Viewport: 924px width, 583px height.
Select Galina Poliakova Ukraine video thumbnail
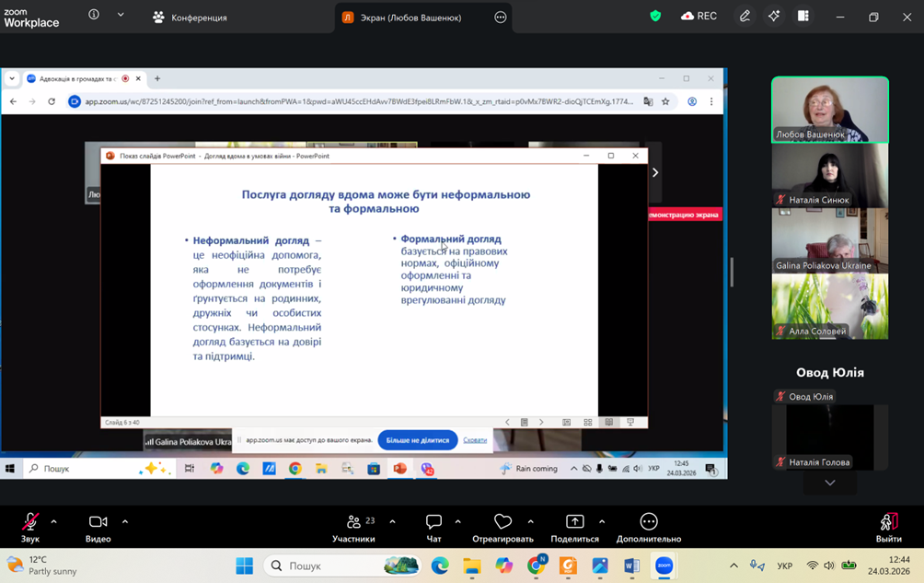[829, 241]
